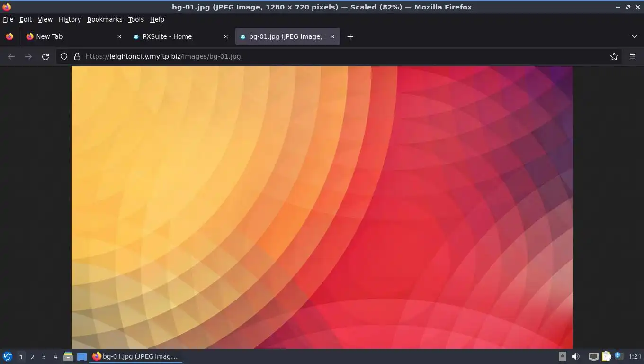
Task: Open update notifier tray icon
Action: (x=618, y=356)
